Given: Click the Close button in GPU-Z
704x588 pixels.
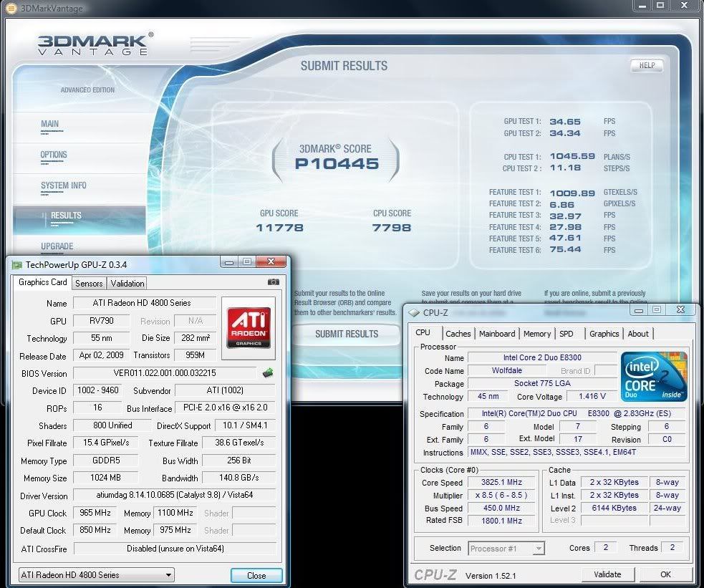Looking at the screenshot, I should tap(256, 575).
